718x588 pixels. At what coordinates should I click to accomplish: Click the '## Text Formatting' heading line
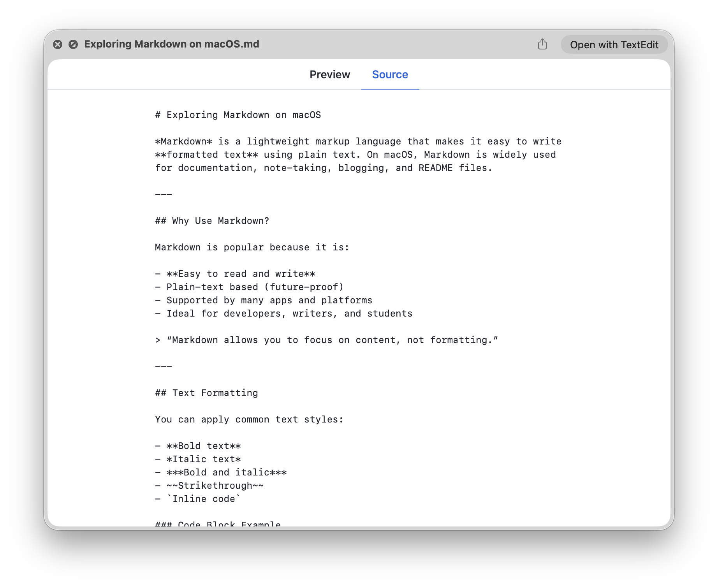click(206, 393)
